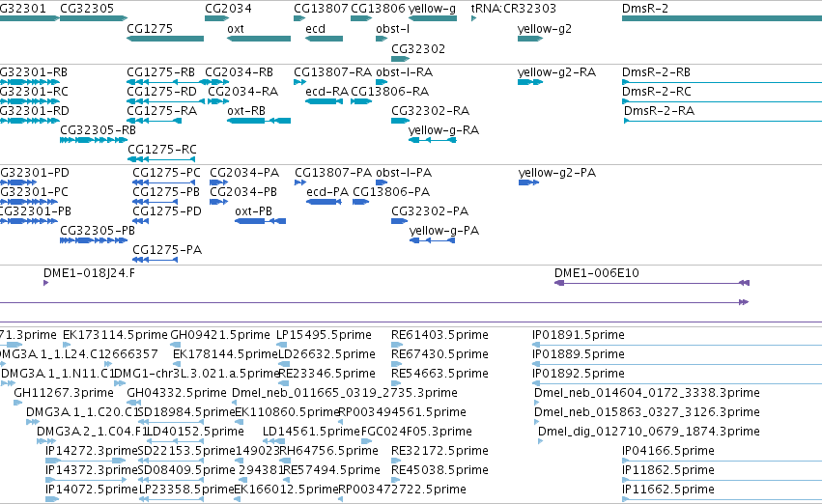Select protein CG1275-PA label

pyautogui.click(x=167, y=249)
